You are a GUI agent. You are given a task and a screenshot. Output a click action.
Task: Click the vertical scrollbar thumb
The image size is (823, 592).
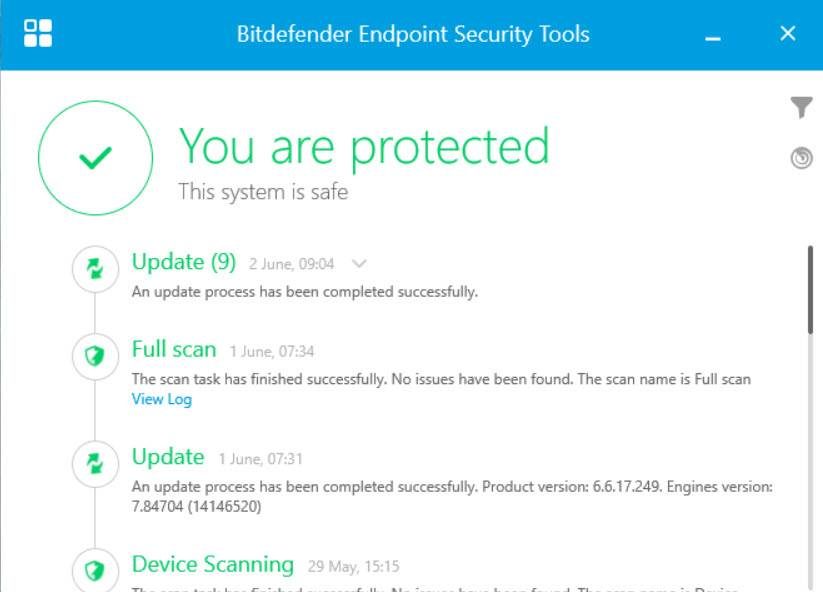click(x=810, y=290)
